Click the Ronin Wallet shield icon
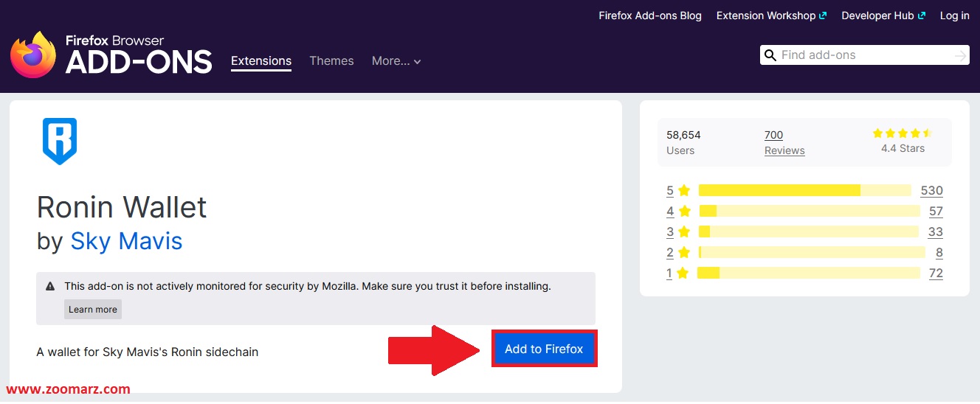980x404 pixels. coord(60,141)
